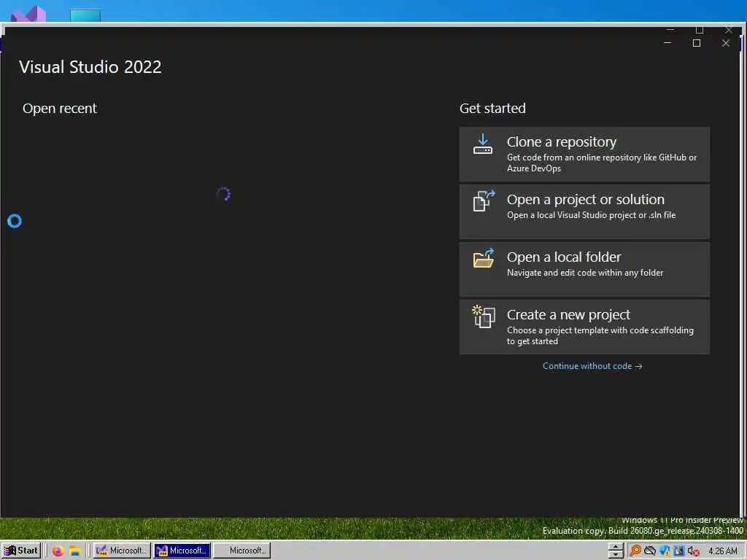Image resolution: width=747 pixels, height=560 pixels.
Task: Click the taskbar row up arrow stepper
Action: 616,547
